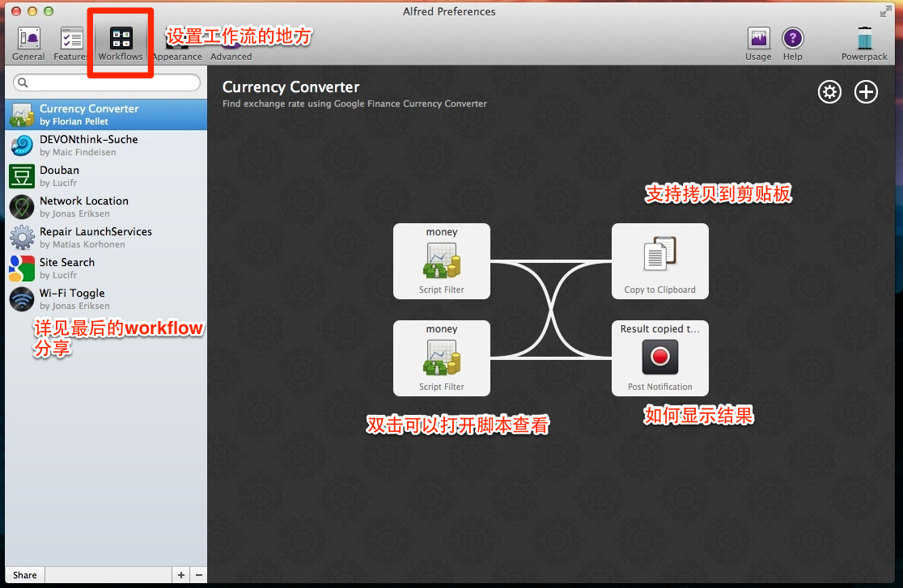Click the workflow search field
Screen dimensions: 903x588
click(x=107, y=82)
